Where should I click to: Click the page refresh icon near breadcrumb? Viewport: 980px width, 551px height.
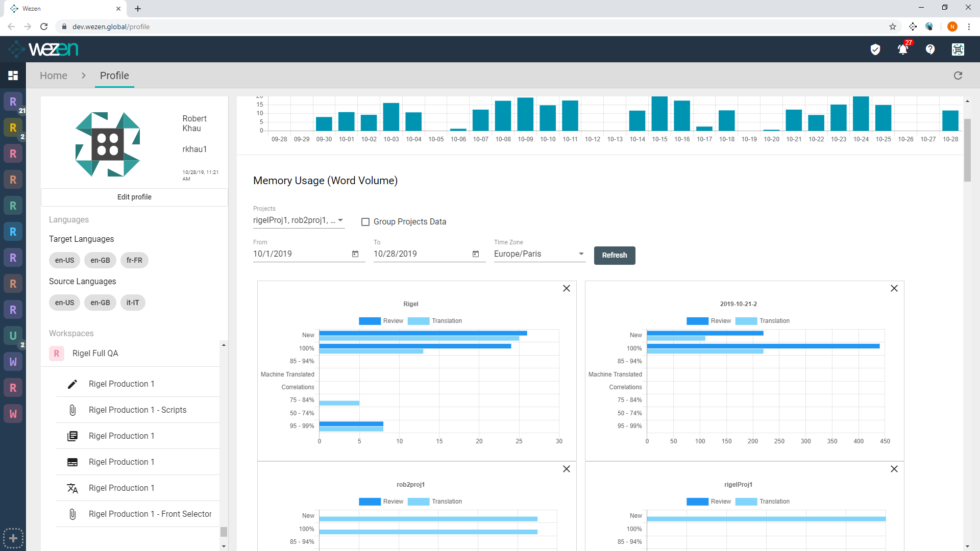[x=958, y=76]
